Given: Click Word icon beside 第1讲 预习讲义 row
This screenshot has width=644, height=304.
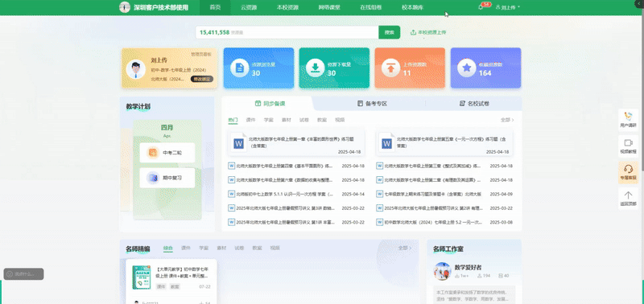Looking at the screenshot, I should 231,222.
